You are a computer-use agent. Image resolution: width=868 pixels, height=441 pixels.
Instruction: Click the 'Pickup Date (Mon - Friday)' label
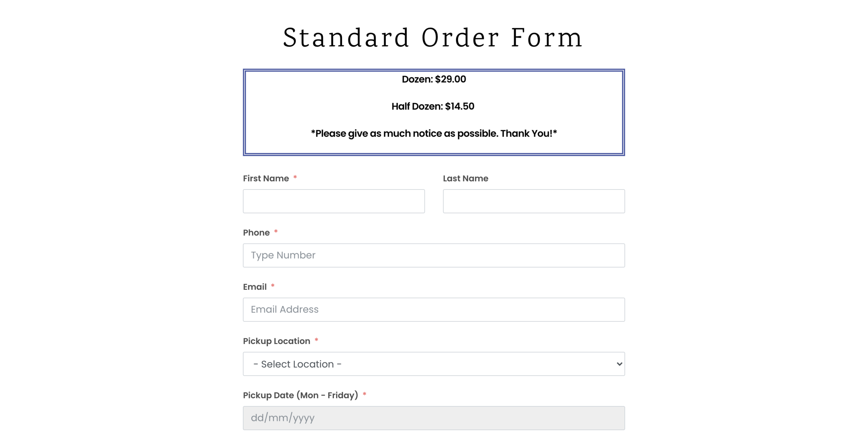(300, 395)
